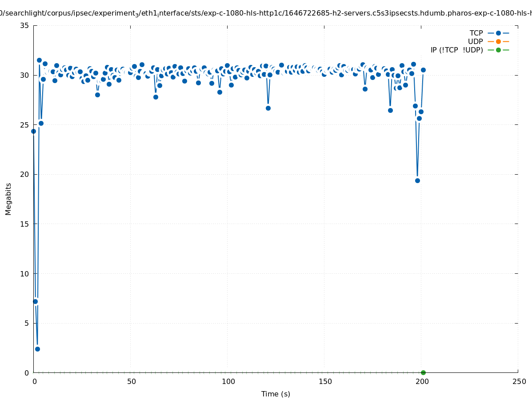Click the 250 tick label on the x-axis
This screenshot has height=400, width=532.
pyautogui.click(x=519, y=381)
